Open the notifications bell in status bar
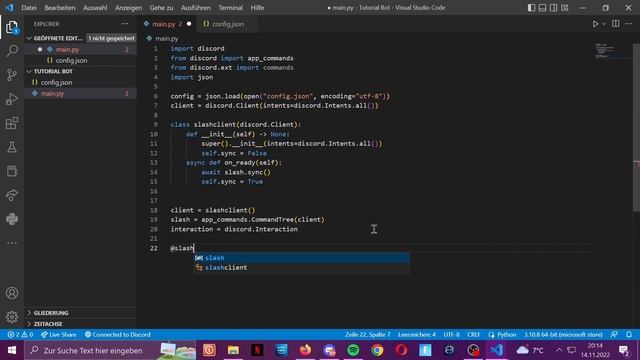The image size is (640, 360). [629, 335]
